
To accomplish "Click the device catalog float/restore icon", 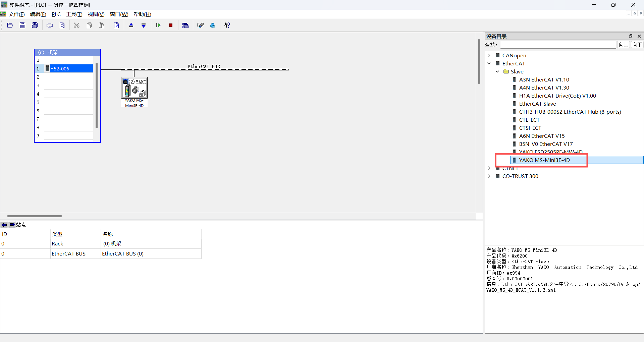I will 631,36.
